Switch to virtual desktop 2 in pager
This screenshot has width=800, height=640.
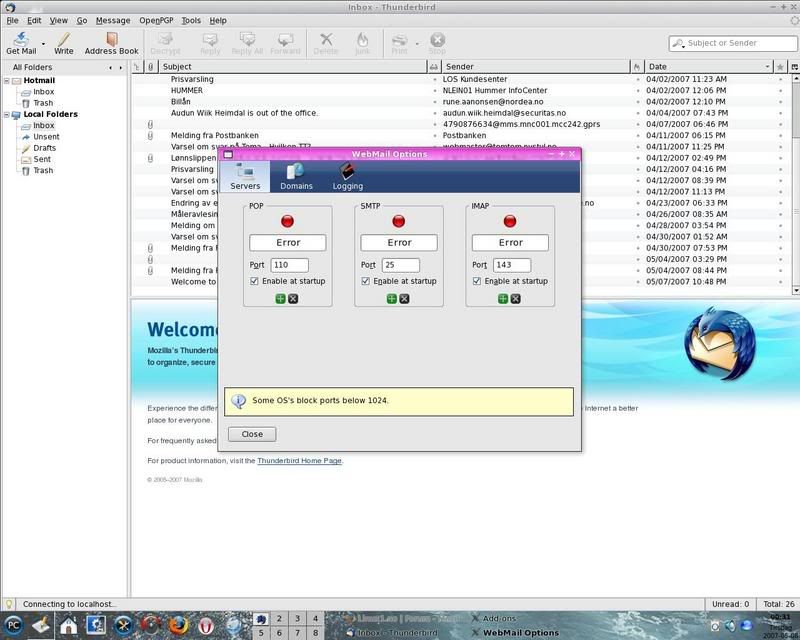click(x=279, y=618)
